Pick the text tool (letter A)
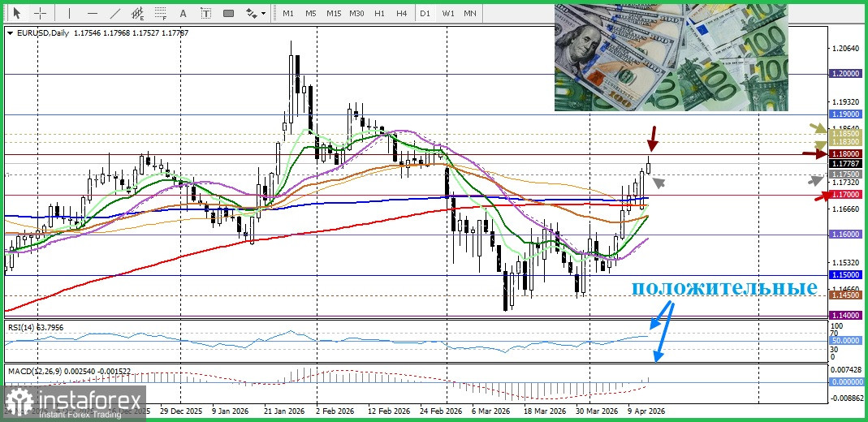The height and width of the screenshot is (422, 868). click(184, 13)
